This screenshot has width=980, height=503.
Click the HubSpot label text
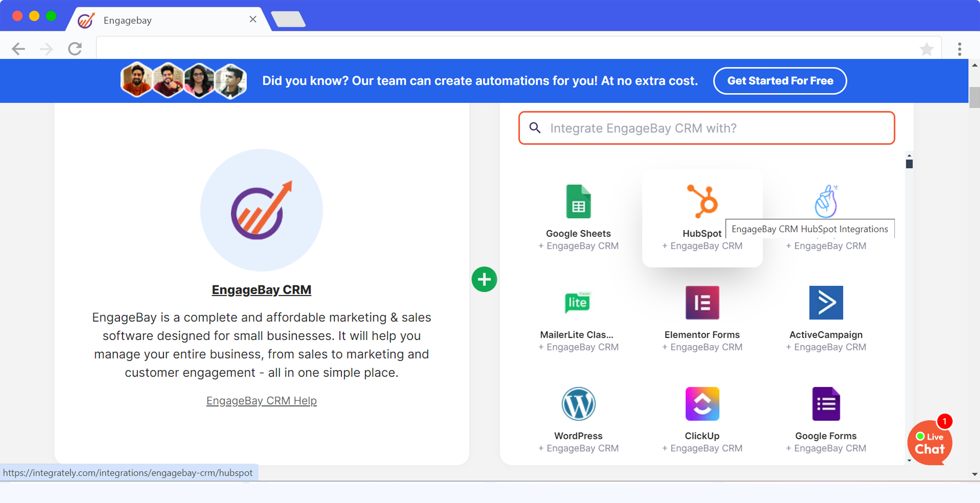tap(702, 233)
